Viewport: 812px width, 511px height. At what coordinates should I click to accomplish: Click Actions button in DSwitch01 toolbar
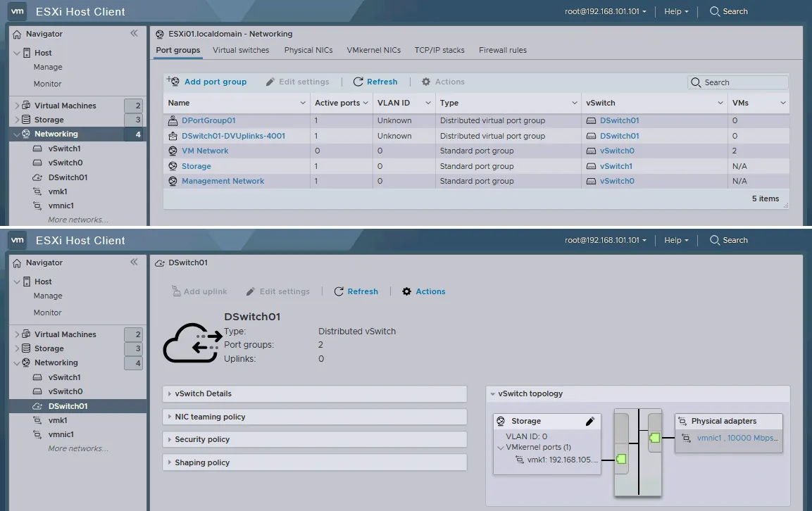(x=424, y=291)
